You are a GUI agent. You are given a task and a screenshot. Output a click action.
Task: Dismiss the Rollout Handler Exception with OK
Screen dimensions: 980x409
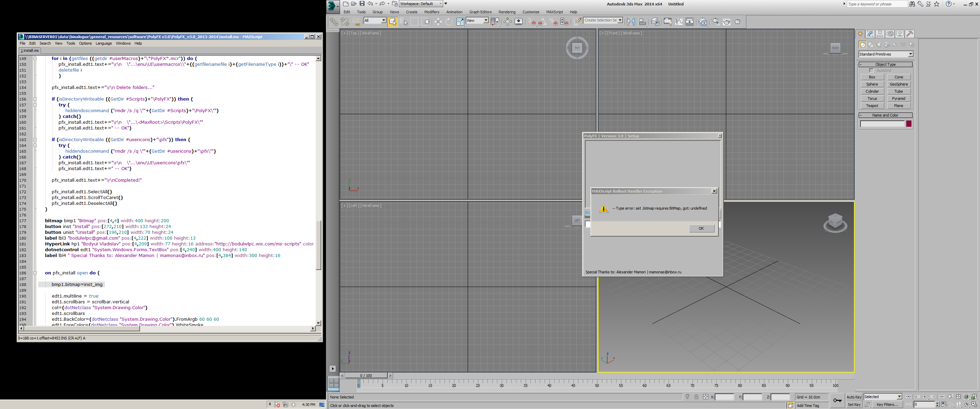point(701,228)
